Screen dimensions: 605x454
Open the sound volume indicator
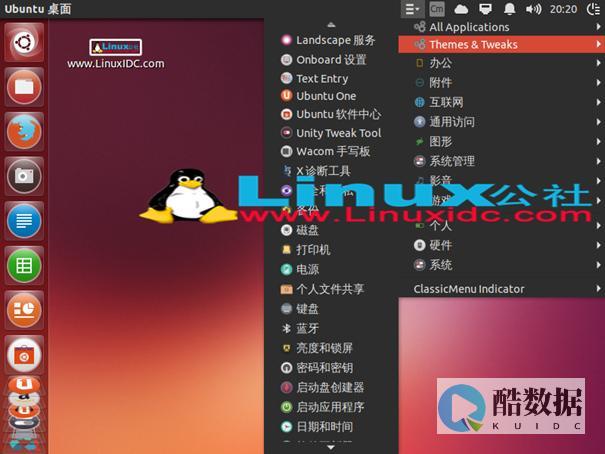point(533,9)
